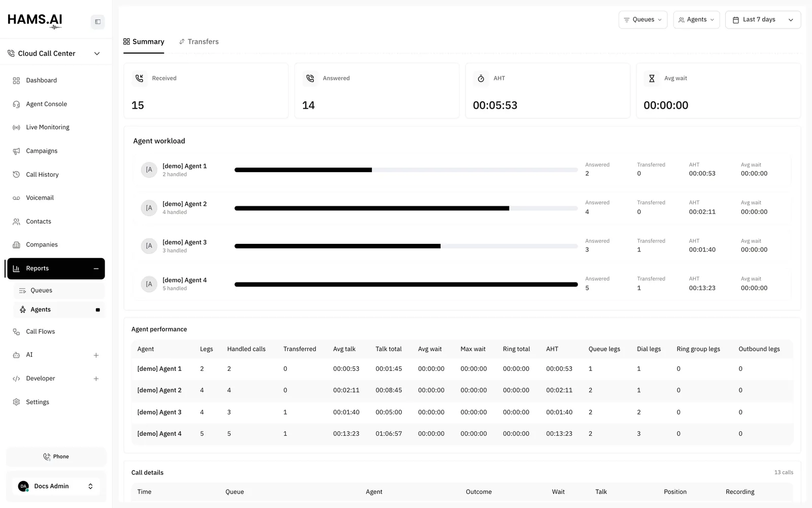This screenshot has width=812, height=508.
Task: Click the Phone button
Action: [x=56, y=457]
